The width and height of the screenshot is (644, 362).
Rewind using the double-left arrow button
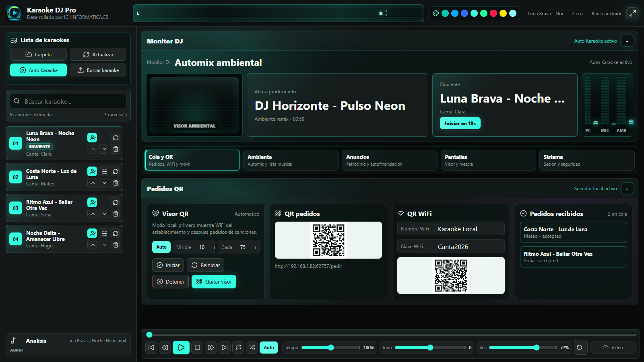click(x=165, y=348)
